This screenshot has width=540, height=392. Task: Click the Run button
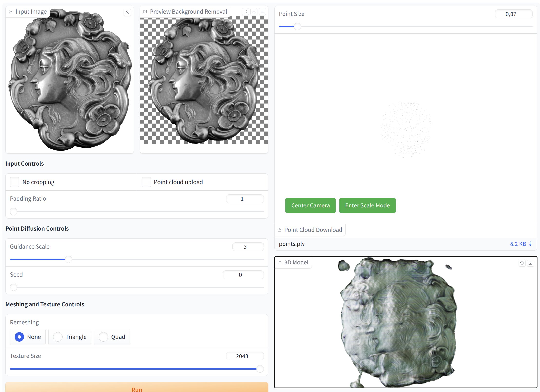pyautogui.click(x=137, y=388)
